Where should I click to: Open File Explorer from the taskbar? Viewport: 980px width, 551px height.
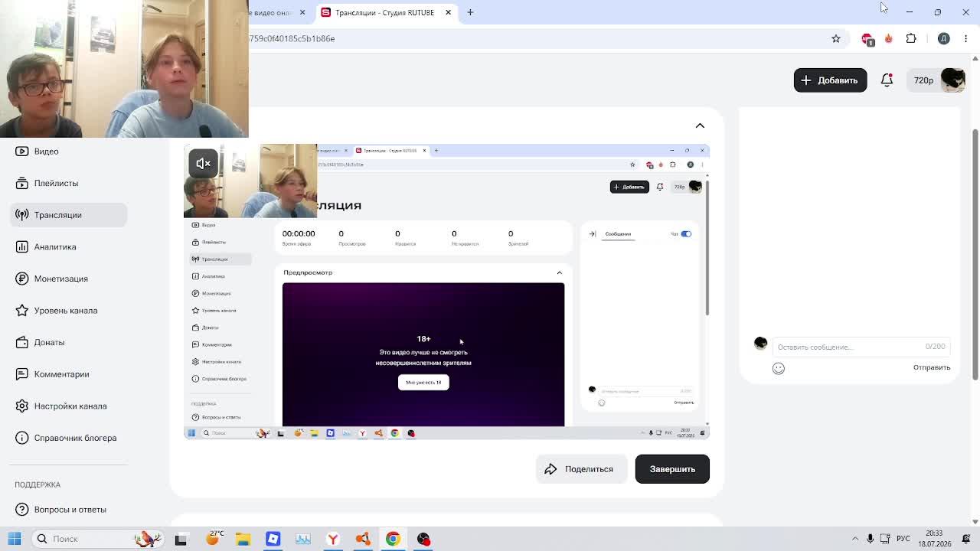click(243, 539)
